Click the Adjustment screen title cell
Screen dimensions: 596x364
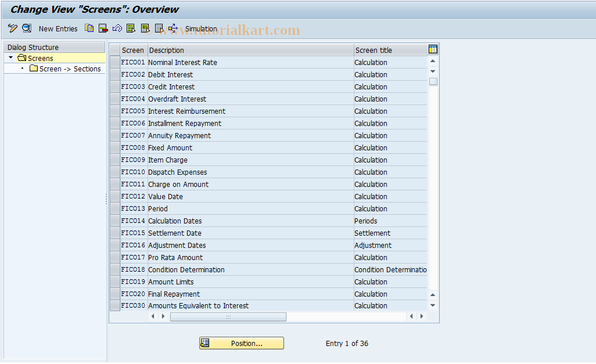[390, 245]
